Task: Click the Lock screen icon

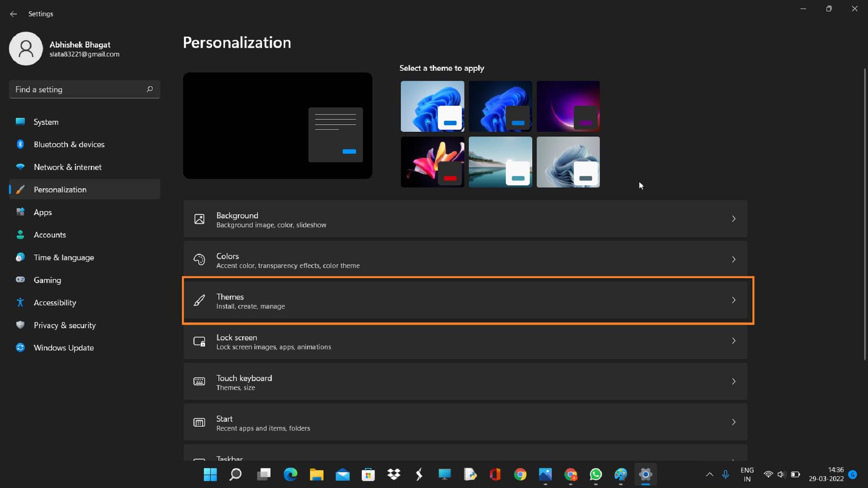Action: point(199,341)
